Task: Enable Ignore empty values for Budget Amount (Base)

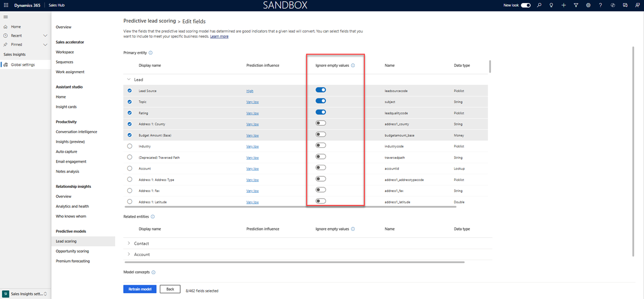Action: 321,134
